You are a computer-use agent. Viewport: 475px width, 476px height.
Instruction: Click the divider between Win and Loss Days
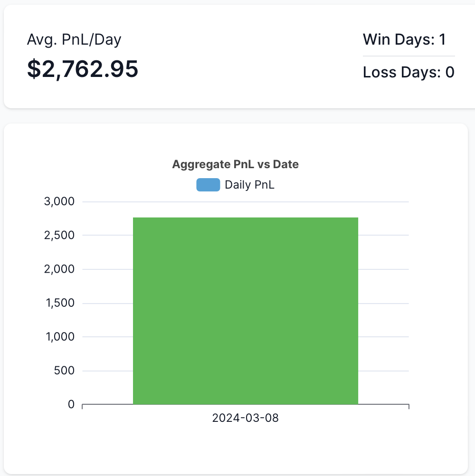click(x=409, y=56)
